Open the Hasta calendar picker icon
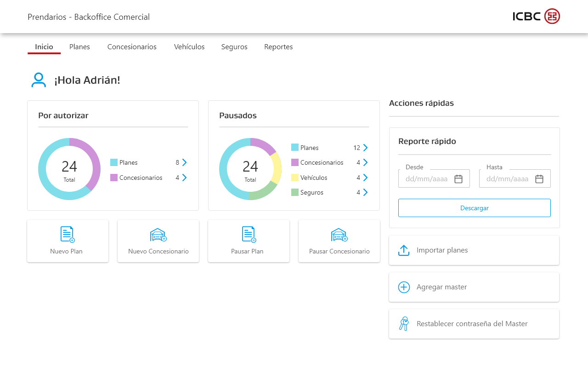588x368 pixels. [539, 179]
